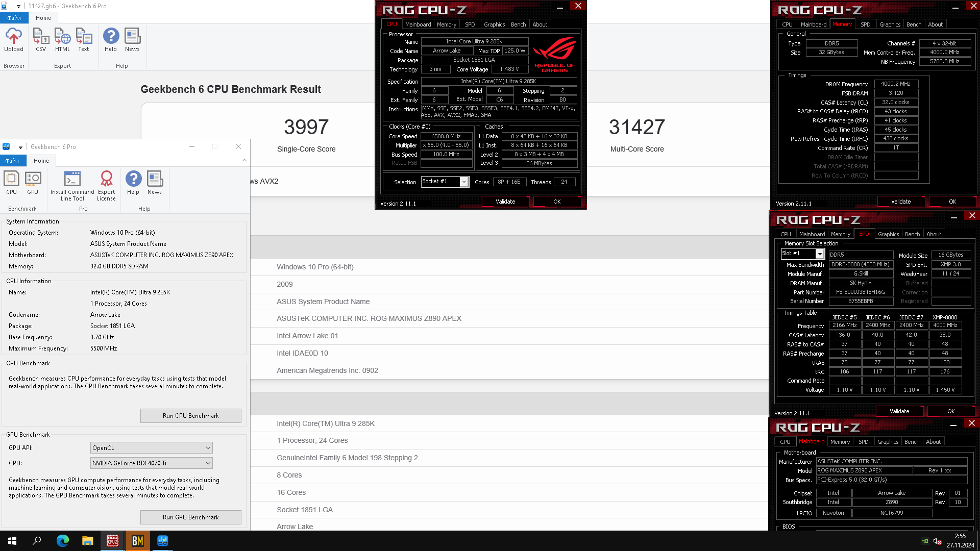Export result as CSV
This screenshot has width=980, height=551.
[x=41, y=40]
